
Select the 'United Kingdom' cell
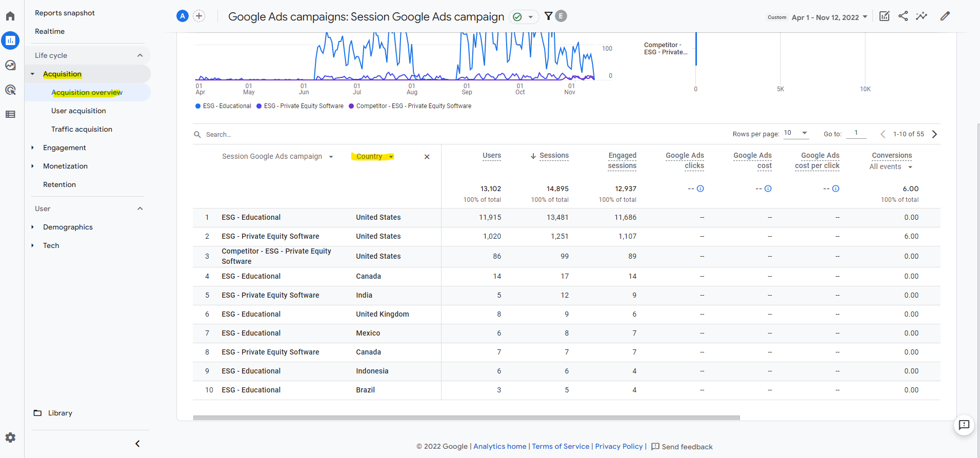(x=383, y=315)
